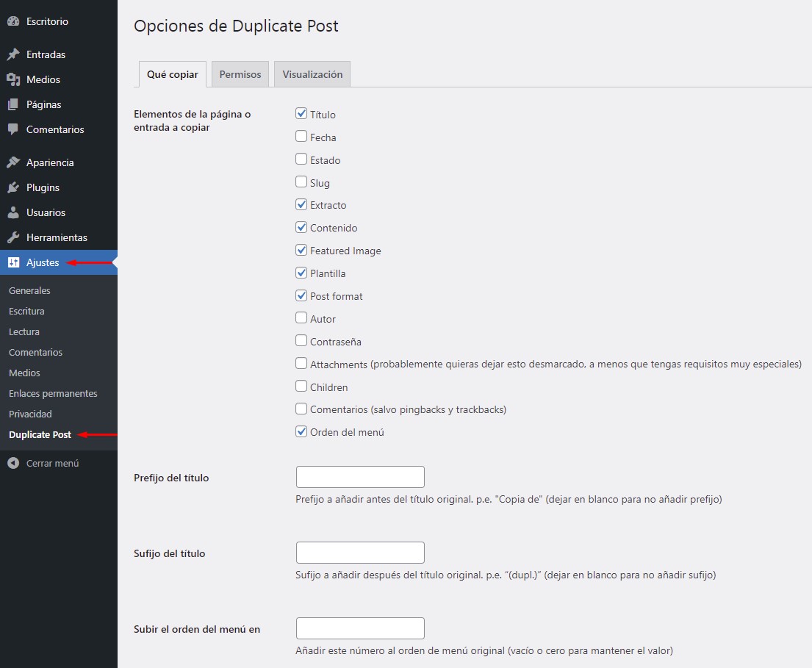Switch to the Permisos tab
This screenshot has width=812, height=668.
click(240, 74)
